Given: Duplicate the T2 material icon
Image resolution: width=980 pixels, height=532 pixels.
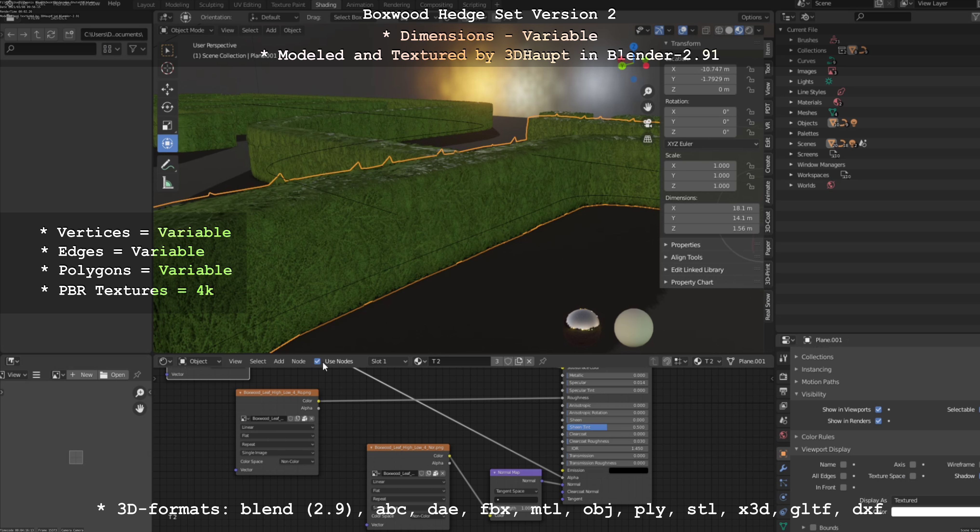Looking at the screenshot, I should 519,361.
